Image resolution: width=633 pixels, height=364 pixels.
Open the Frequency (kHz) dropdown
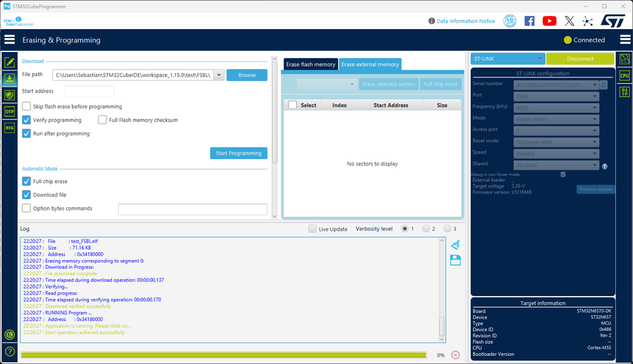pos(556,108)
